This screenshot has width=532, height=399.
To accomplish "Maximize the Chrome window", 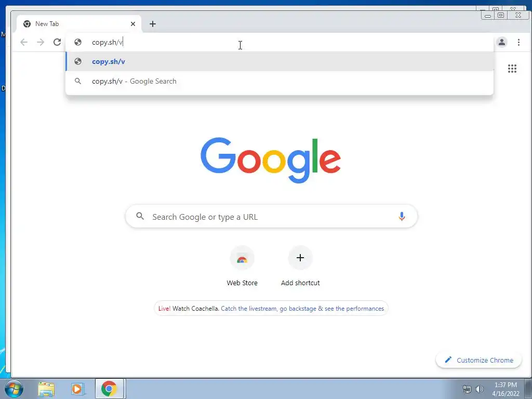I will point(501,15).
